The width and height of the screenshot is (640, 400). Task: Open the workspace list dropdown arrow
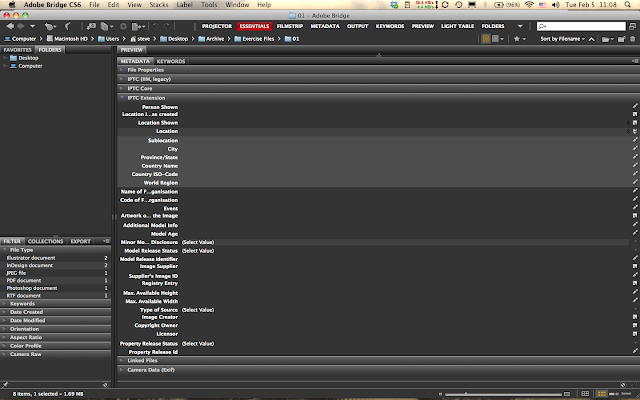pos(520,26)
